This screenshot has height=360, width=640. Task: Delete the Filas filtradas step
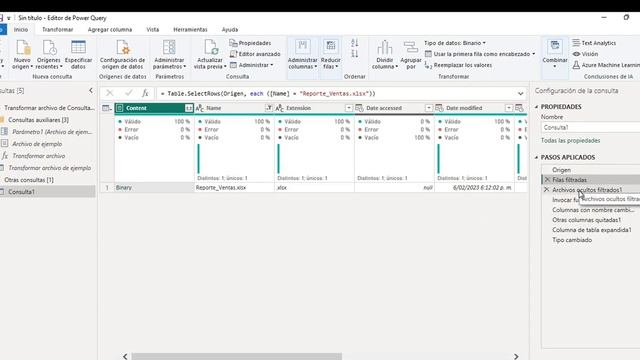547,180
